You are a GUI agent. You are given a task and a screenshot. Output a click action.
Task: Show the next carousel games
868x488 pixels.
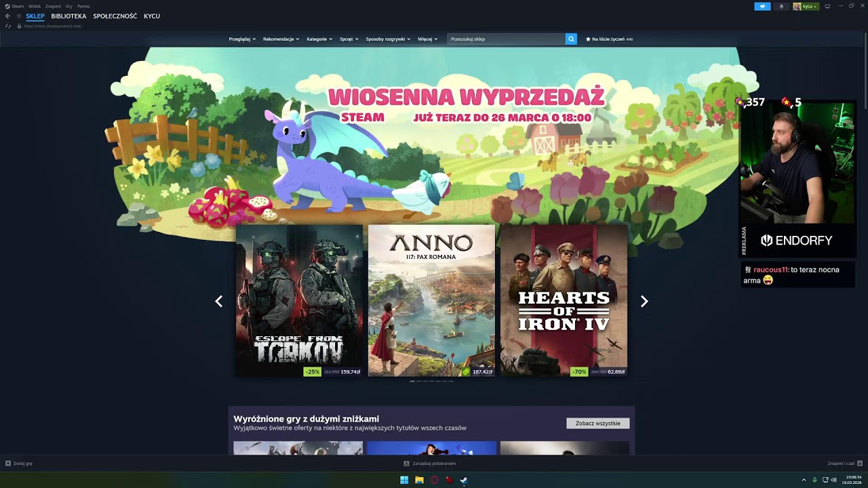click(644, 302)
